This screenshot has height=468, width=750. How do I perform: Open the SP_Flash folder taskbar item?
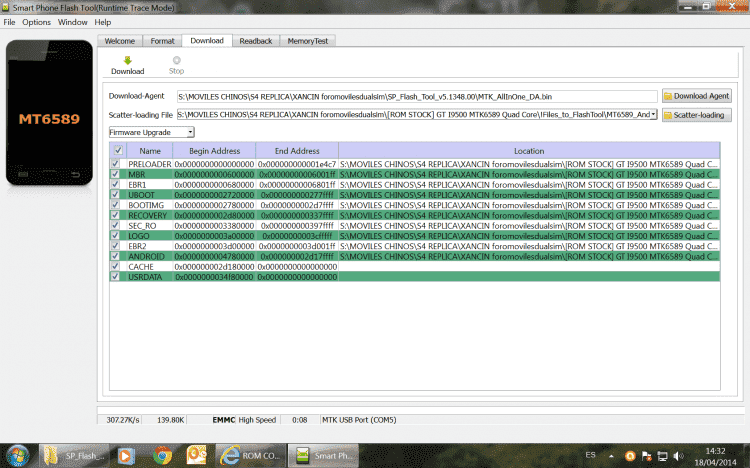click(74, 456)
